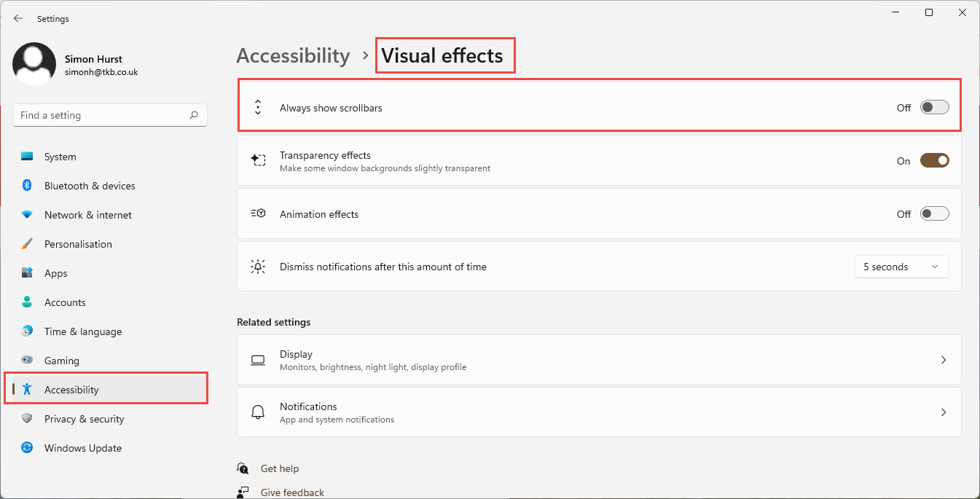Click the search magnifier icon
This screenshot has height=499, width=980.
[x=194, y=115]
